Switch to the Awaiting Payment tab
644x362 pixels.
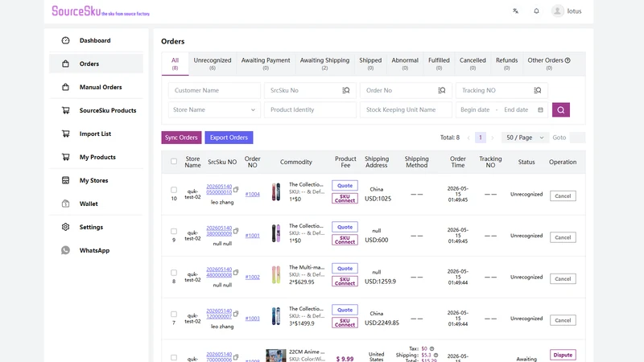[266, 64]
